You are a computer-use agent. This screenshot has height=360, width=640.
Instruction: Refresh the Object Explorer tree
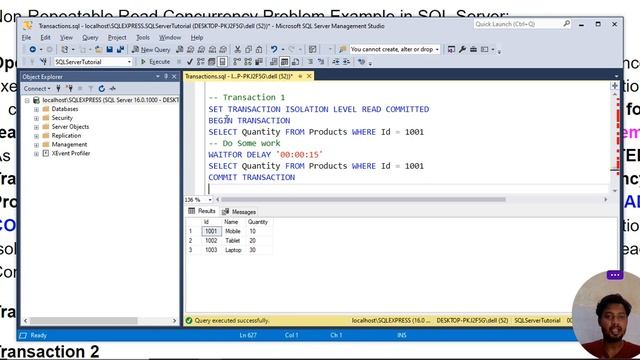102,88
